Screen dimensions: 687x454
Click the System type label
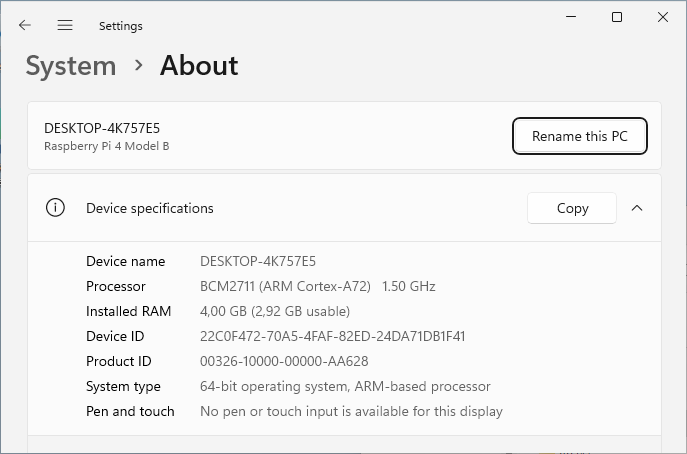pos(123,387)
